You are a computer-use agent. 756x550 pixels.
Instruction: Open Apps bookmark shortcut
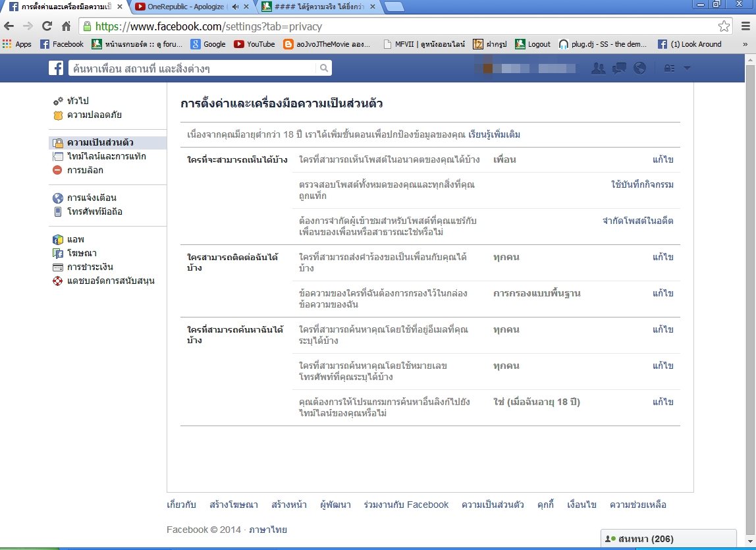pos(17,44)
